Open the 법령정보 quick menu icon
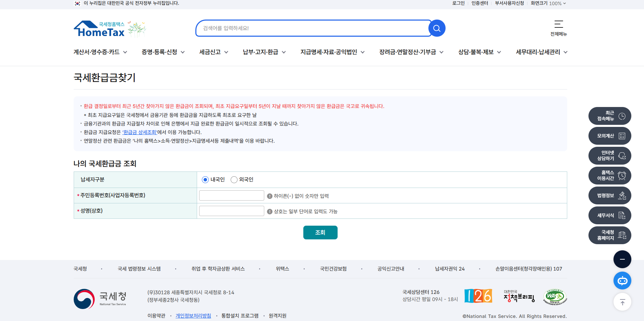Image resolution: width=644 pixels, height=321 pixels. point(609,195)
